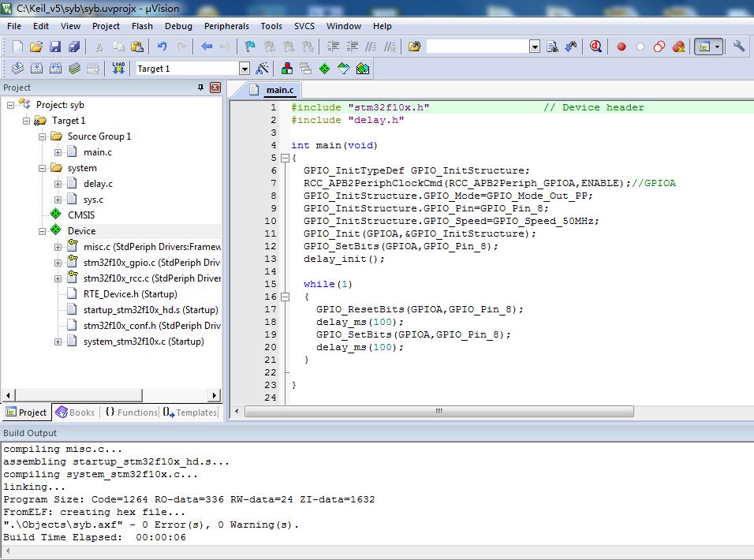Start or stop the debug session

pos(595,47)
